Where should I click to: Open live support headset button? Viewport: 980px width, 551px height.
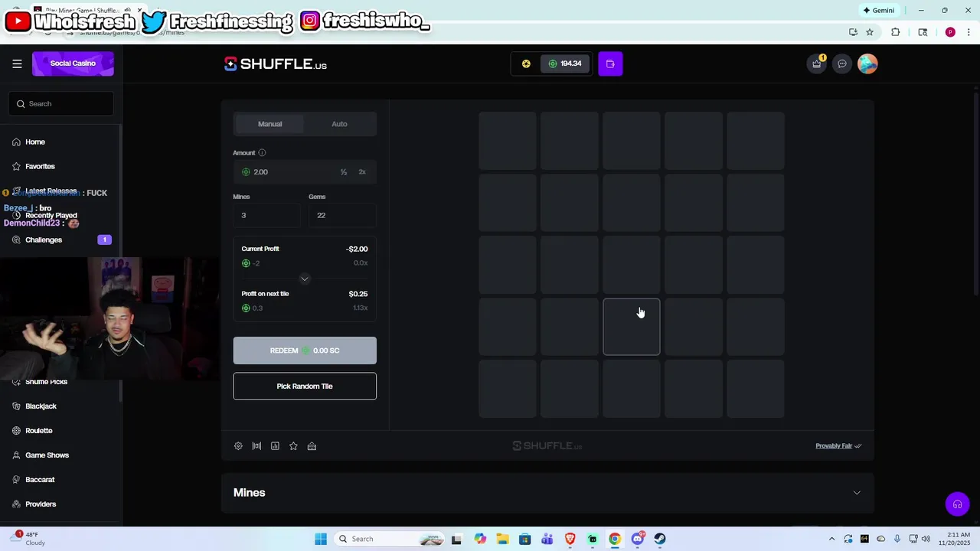tap(957, 504)
